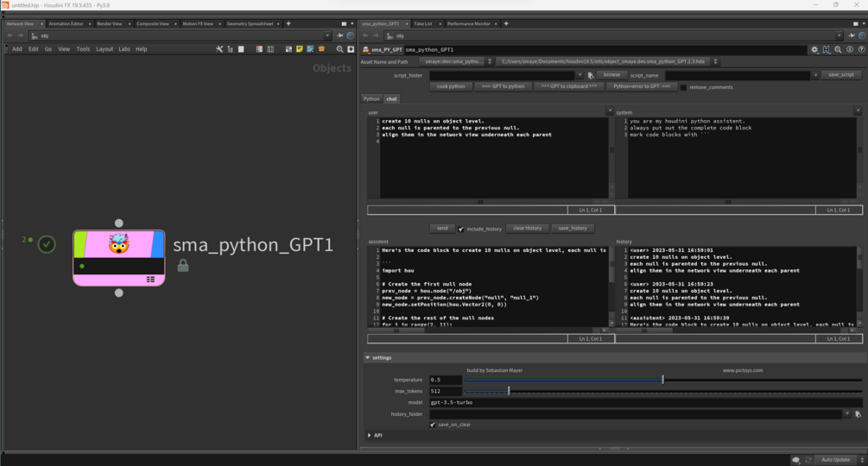Viewport: 868px width, 466px height.
Task: Open the Auto Update mode dropdown
Action: click(839, 460)
